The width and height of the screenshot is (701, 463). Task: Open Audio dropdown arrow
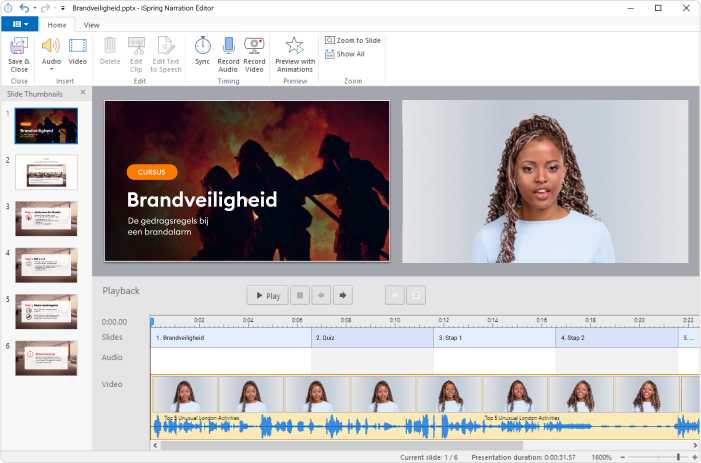click(51, 69)
